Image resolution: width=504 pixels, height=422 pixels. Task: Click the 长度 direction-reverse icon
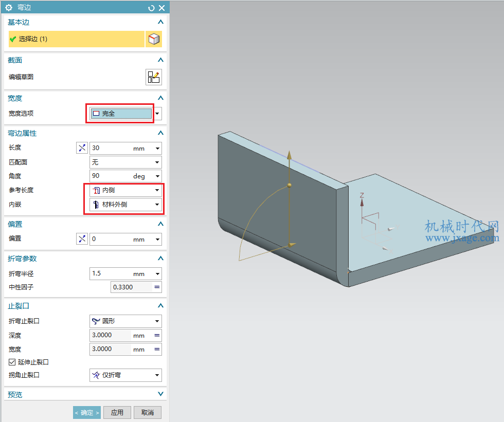[82, 148]
